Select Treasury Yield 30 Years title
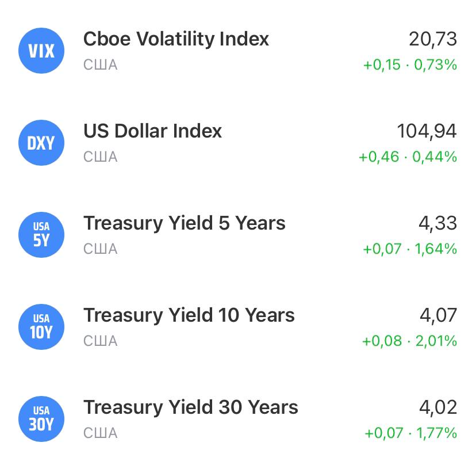Screen dimensions: 476x465 point(190,407)
